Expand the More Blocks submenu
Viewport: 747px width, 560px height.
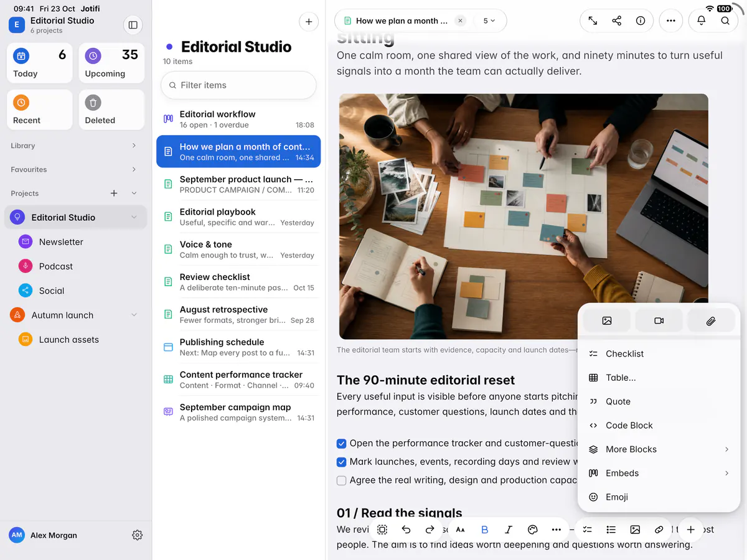[659, 449]
